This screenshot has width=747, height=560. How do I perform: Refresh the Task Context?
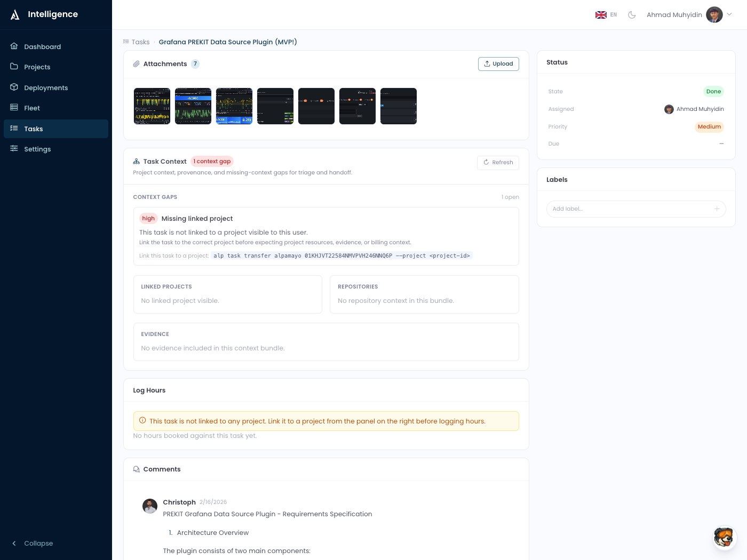[498, 163]
